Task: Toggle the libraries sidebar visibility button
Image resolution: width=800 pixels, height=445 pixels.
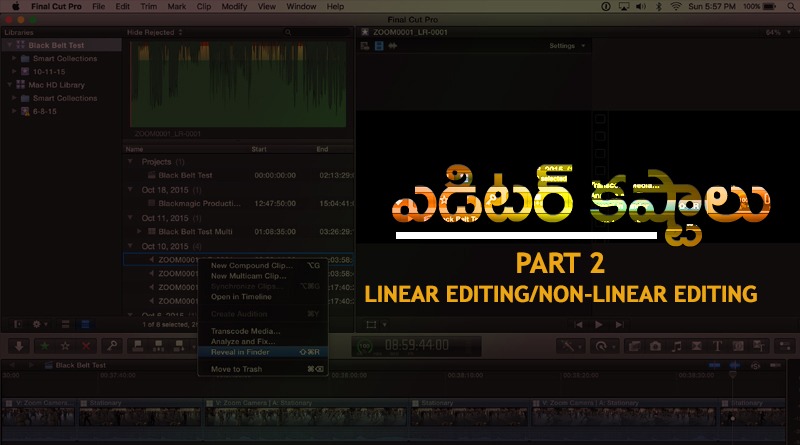Action: coord(16,324)
